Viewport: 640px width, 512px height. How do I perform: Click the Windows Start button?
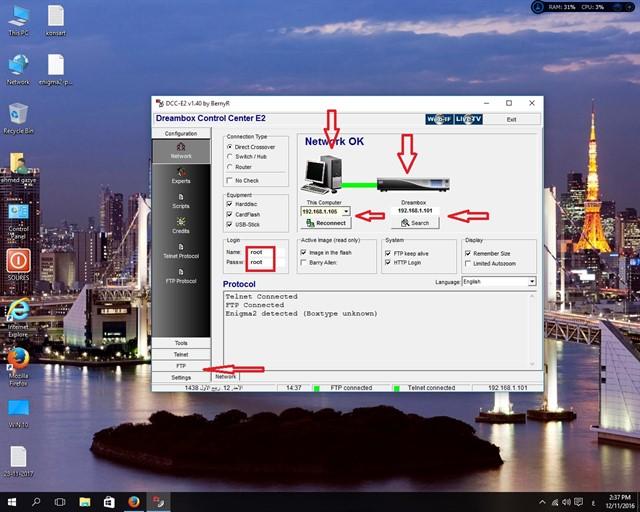click(11, 502)
